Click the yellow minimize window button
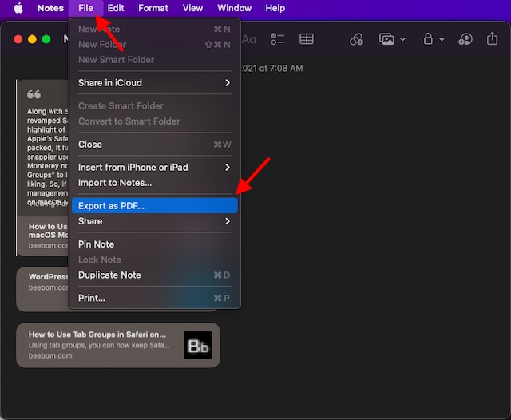Screen dimensions: 511x420 pyautogui.click(x=32, y=39)
